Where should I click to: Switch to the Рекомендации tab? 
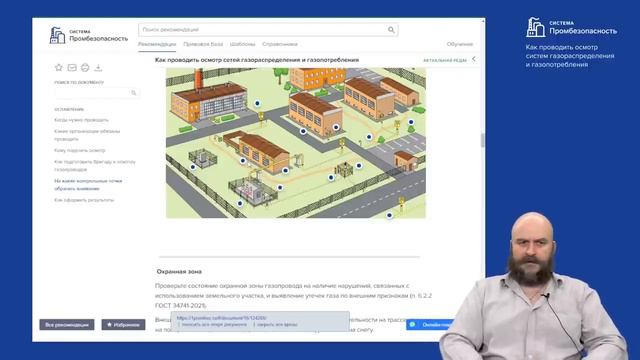[x=157, y=44]
